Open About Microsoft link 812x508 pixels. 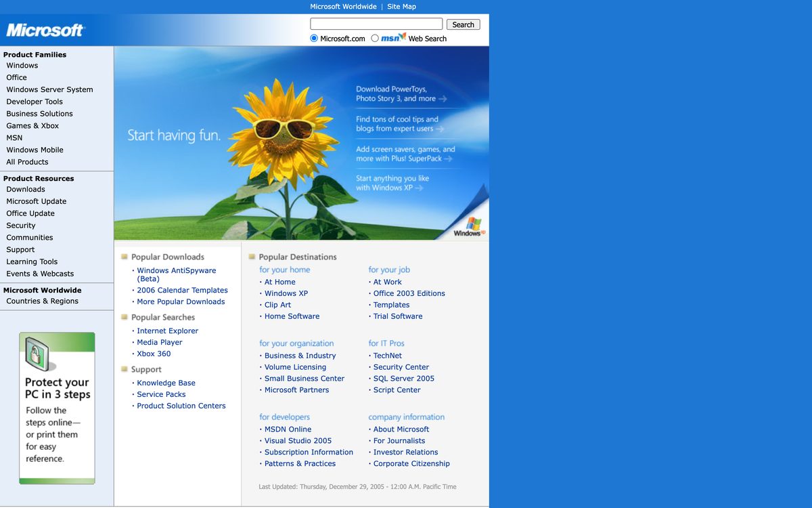point(401,430)
